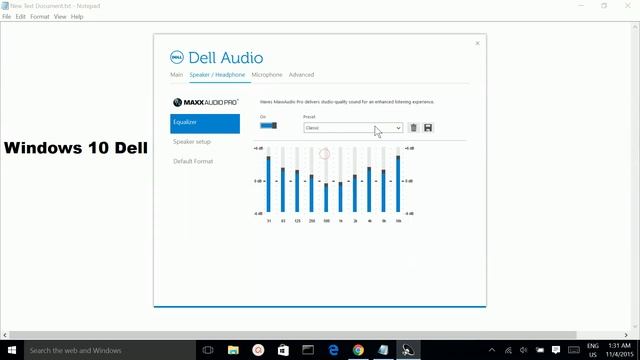The height and width of the screenshot is (360, 640).
Task: Click the 125 Hz equalizer band slider
Action: click(x=297, y=180)
